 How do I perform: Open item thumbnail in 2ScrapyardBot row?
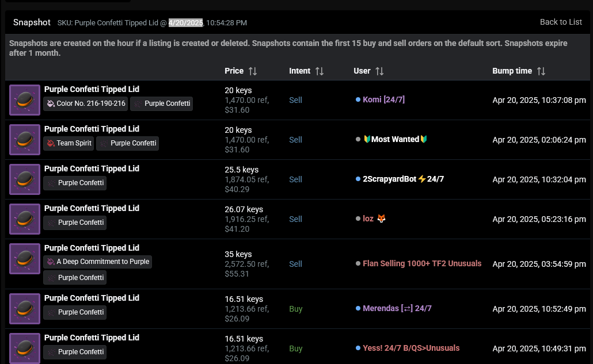(25, 179)
